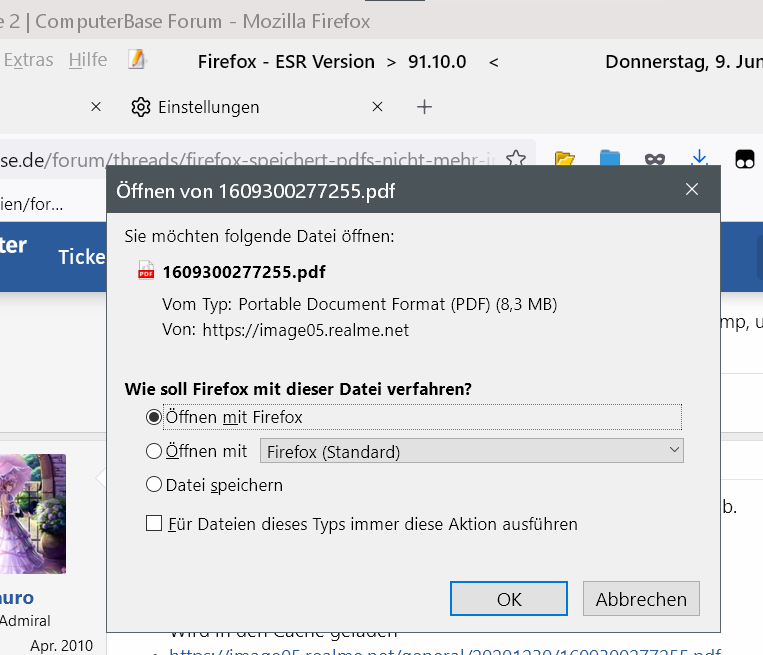Screen dimensions: 763x655
Task: Confirm the dialog with OK
Action: [x=509, y=599]
